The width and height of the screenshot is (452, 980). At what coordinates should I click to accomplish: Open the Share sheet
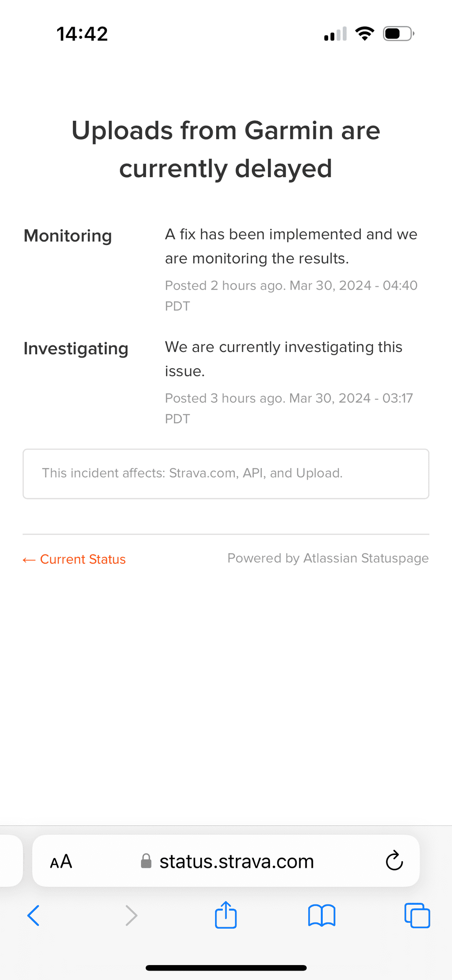pos(226,915)
